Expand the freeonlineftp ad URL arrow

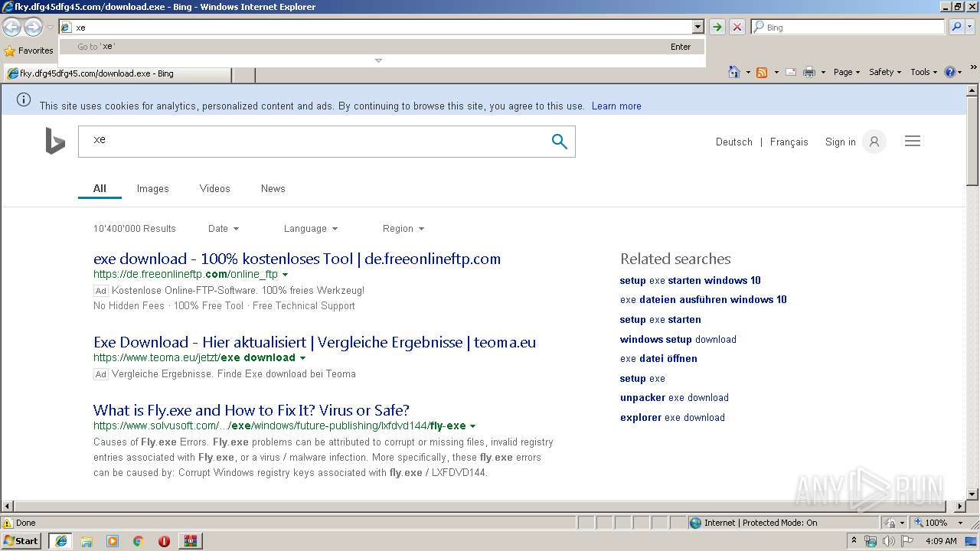286,275
